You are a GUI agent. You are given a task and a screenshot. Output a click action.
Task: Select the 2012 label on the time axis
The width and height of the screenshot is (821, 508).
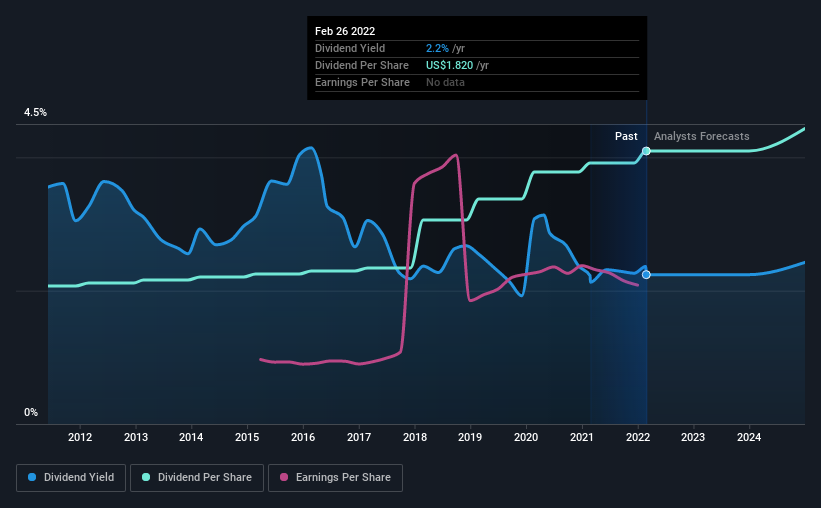80,437
